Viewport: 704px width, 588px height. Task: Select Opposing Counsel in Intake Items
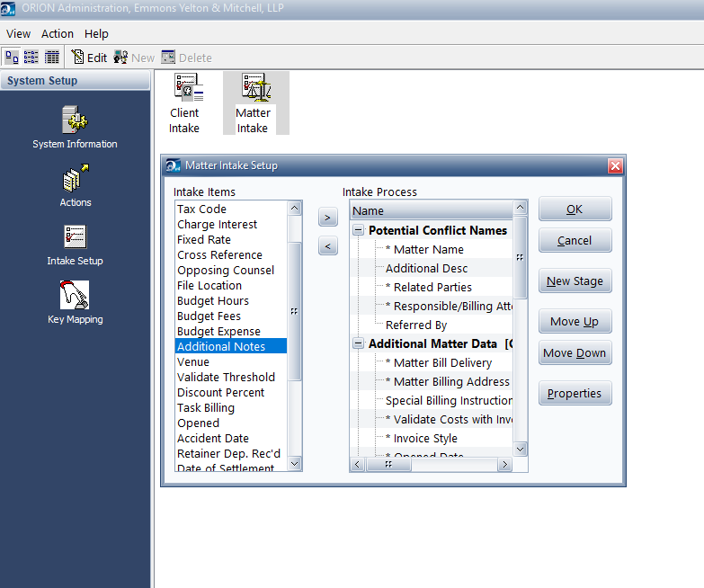click(231, 271)
